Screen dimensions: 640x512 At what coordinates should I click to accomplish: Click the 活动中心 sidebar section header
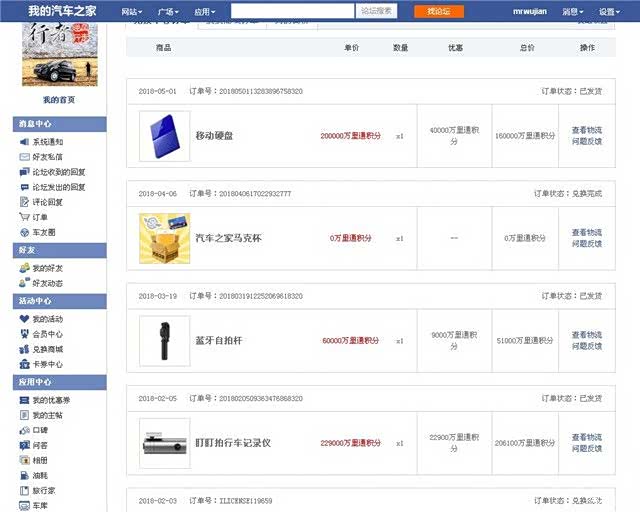(x=60, y=301)
